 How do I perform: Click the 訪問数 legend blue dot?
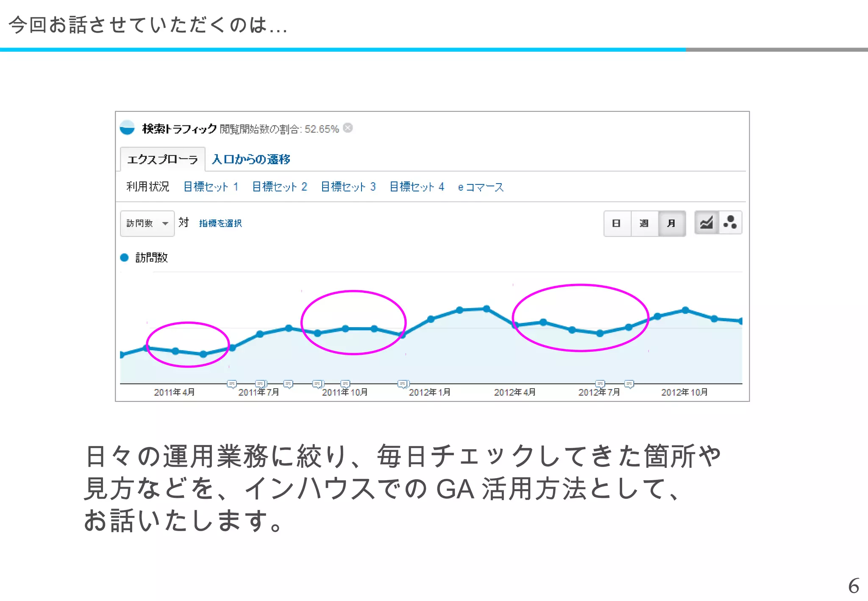124,257
